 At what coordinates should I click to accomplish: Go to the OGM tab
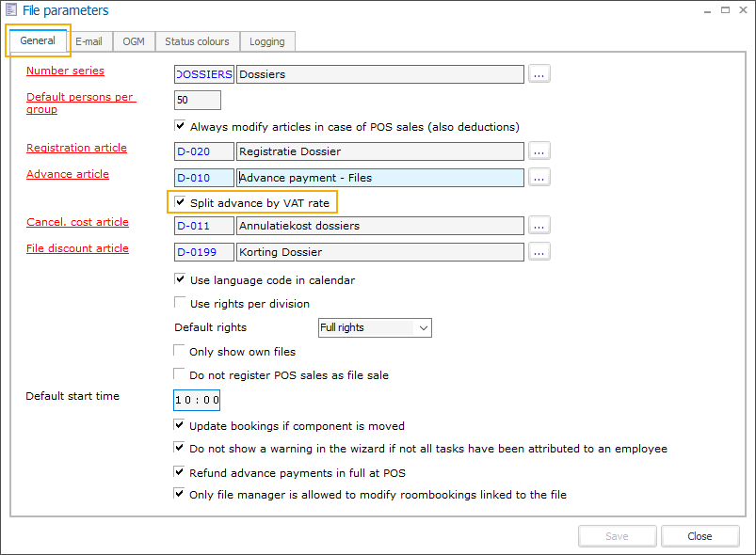[x=134, y=41]
